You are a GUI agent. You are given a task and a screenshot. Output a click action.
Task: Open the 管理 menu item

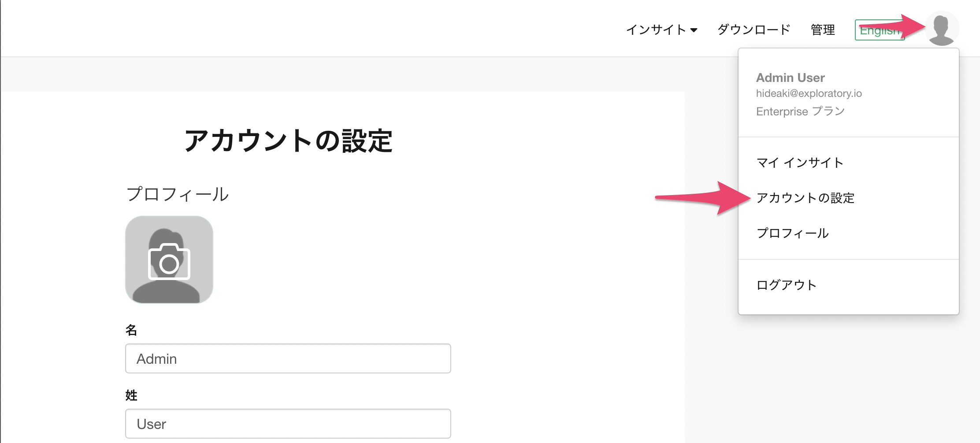[823, 30]
